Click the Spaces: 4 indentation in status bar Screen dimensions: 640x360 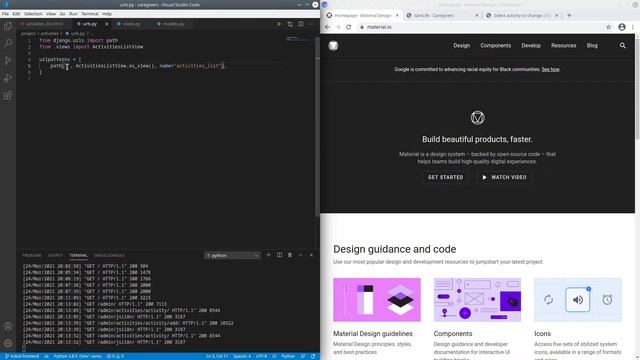tap(242, 356)
